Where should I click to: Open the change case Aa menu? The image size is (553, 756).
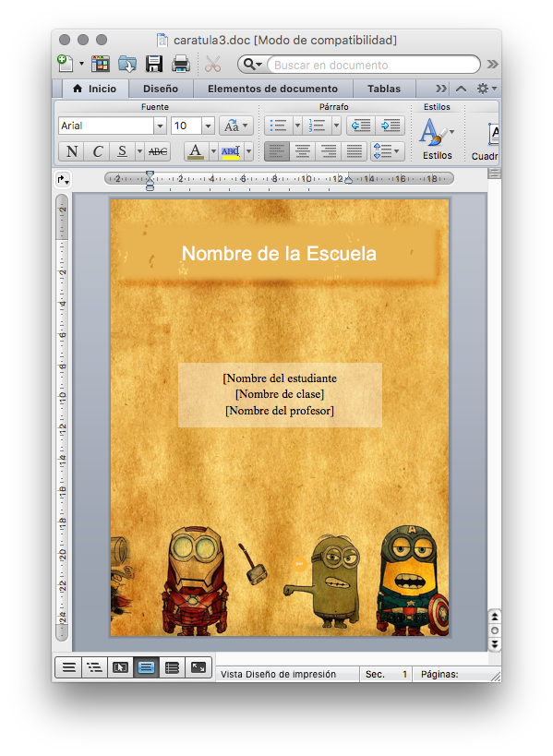pos(235,126)
